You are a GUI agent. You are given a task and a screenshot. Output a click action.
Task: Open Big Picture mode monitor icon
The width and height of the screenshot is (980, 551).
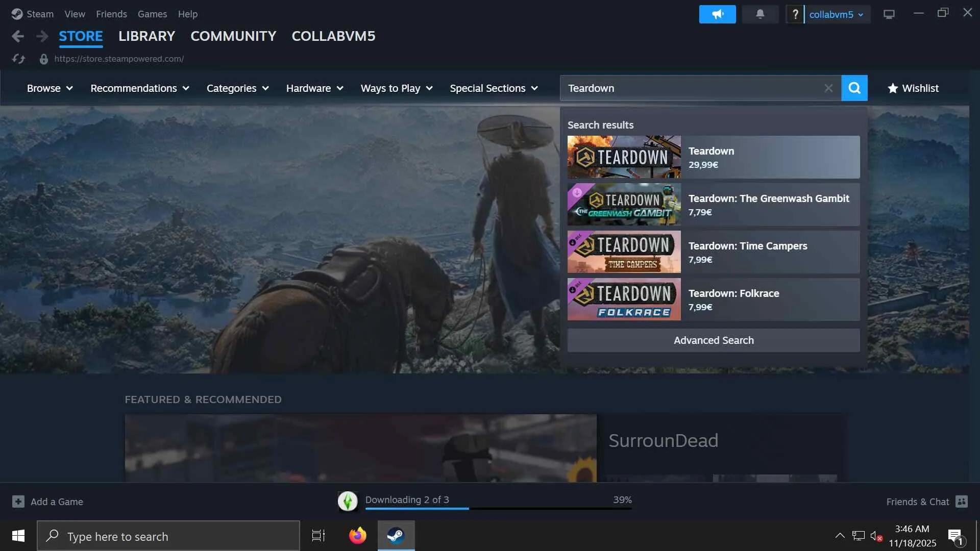pyautogui.click(x=889, y=14)
